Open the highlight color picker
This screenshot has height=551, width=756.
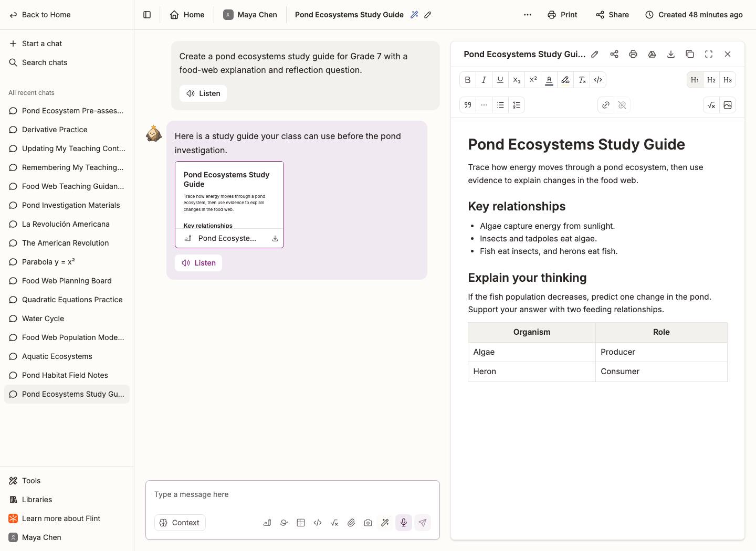pyautogui.click(x=565, y=80)
